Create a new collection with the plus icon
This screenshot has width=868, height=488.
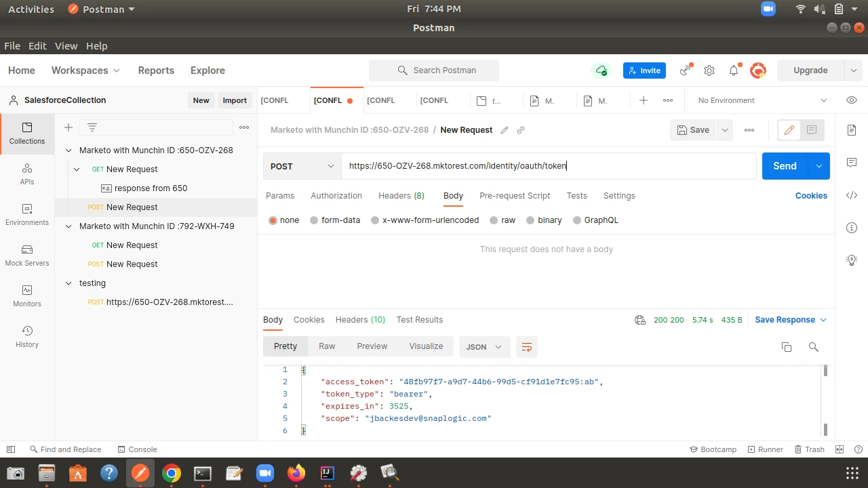[x=68, y=127]
